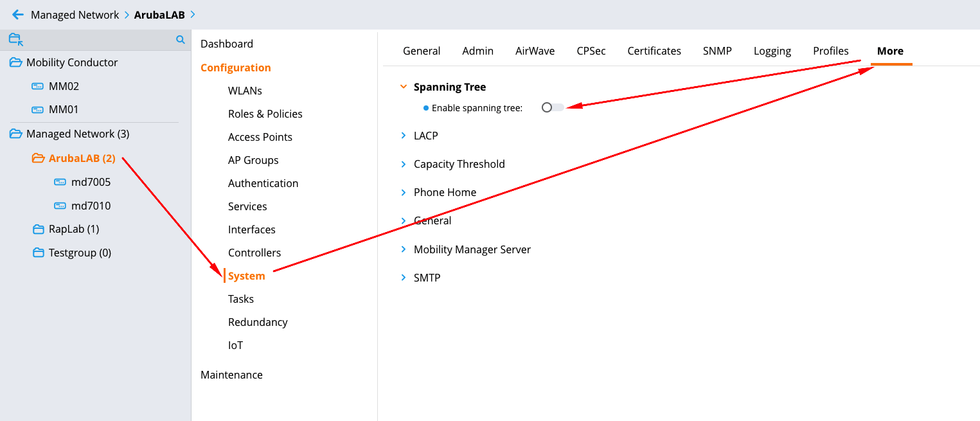
Task: Expand the Phone Home section
Action: [404, 192]
